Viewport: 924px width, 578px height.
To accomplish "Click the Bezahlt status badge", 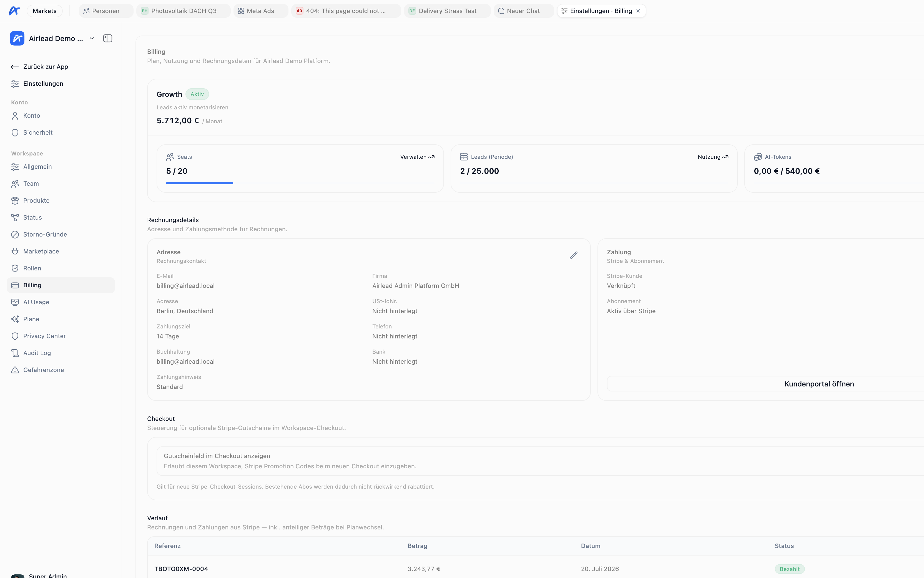I will (x=789, y=569).
